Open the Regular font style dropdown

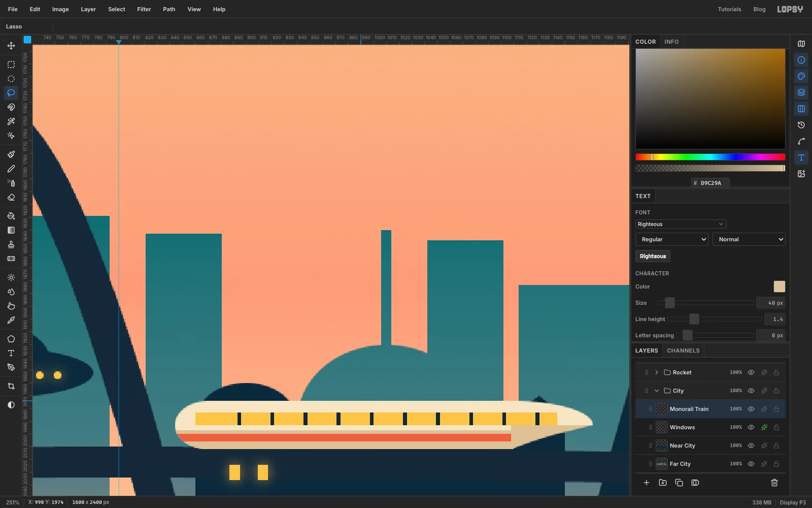click(672, 239)
